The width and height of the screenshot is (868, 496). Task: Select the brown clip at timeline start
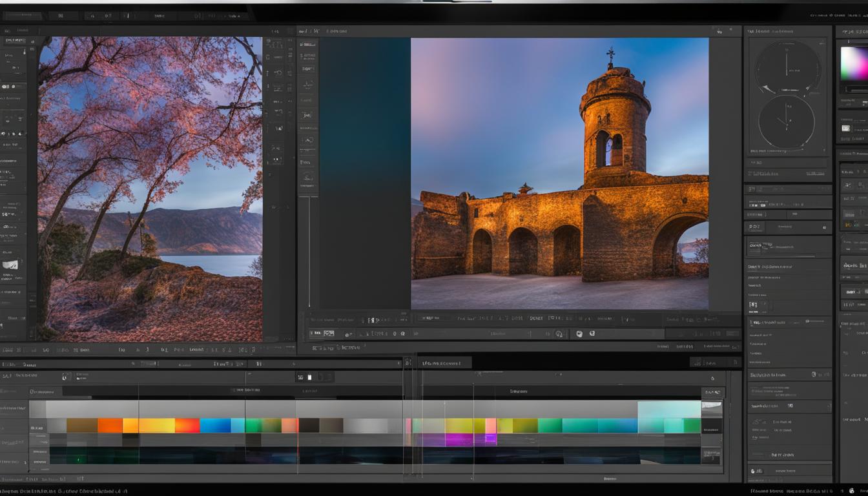[x=82, y=426]
